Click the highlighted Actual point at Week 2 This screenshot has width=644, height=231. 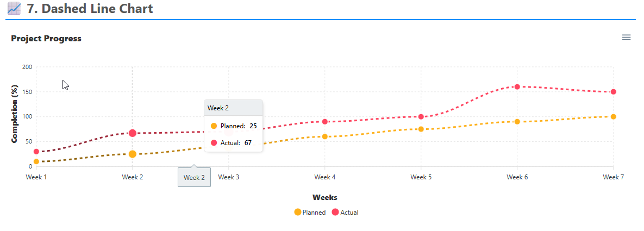pos(133,133)
